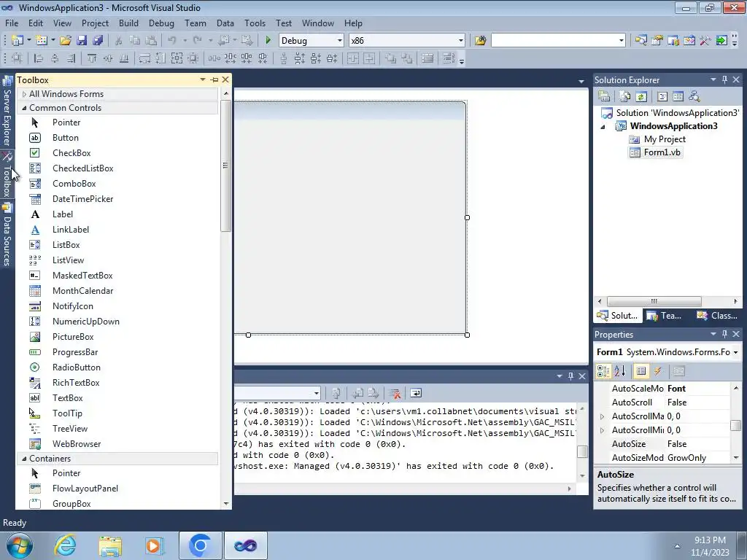Collapse the Containers toolbox group
Viewport: 747px width, 560px height.
(x=24, y=459)
